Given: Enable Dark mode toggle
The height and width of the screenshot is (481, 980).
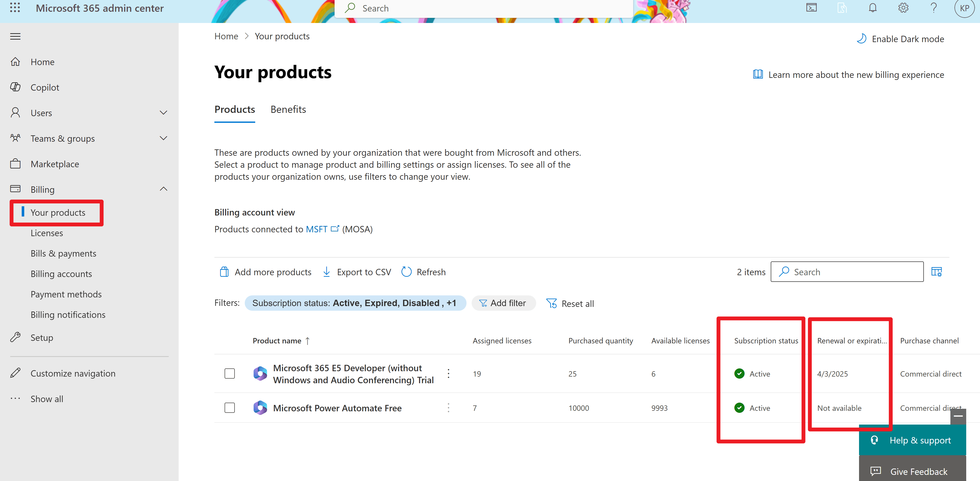Looking at the screenshot, I should click(x=900, y=39).
